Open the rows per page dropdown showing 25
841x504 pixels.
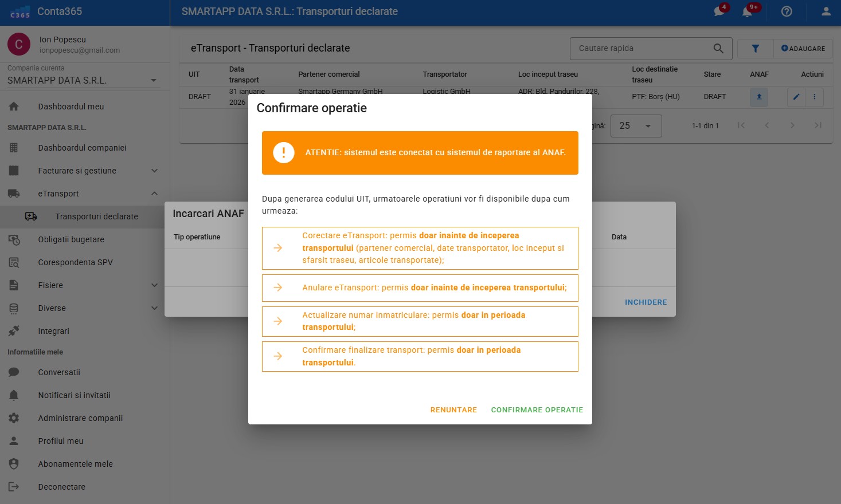click(x=636, y=126)
